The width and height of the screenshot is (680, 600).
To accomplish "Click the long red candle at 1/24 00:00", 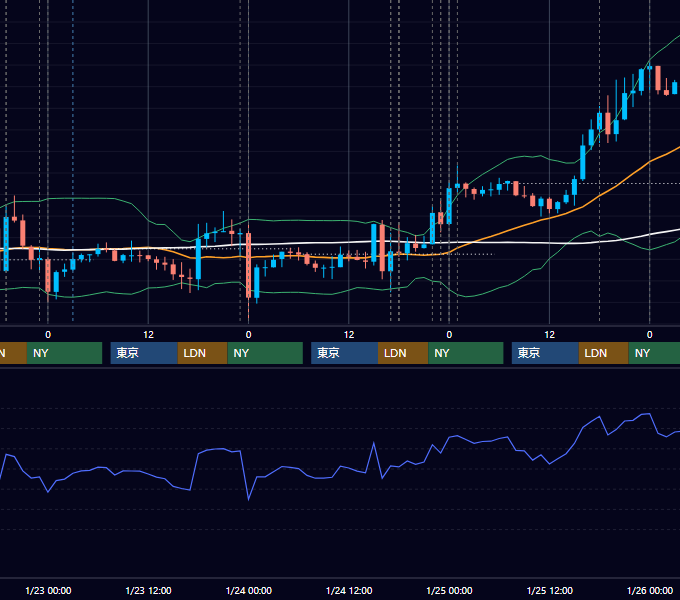I will [248, 265].
